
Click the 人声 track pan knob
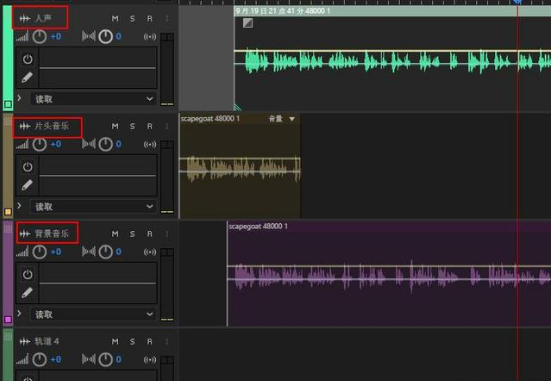pyautogui.click(x=105, y=37)
